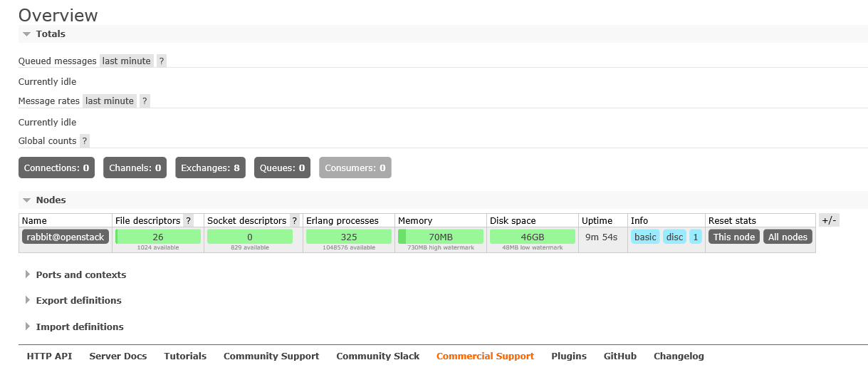Screen dimensions: 868x375
Task: Open Connections: 0 count
Action: click(x=56, y=168)
